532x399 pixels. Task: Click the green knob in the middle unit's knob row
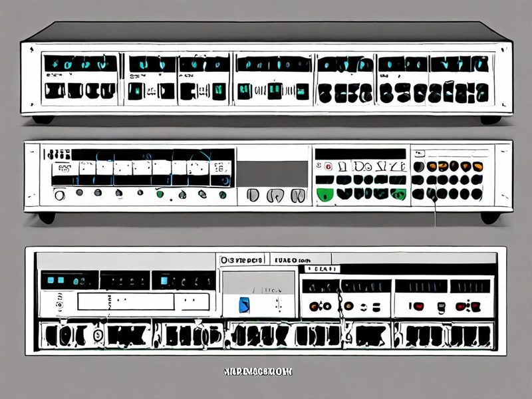click(160, 194)
